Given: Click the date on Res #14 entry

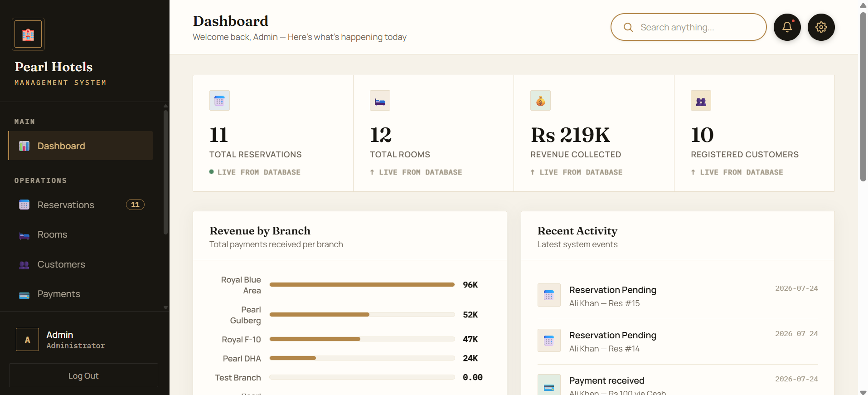Looking at the screenshot, I should (796, 334).
